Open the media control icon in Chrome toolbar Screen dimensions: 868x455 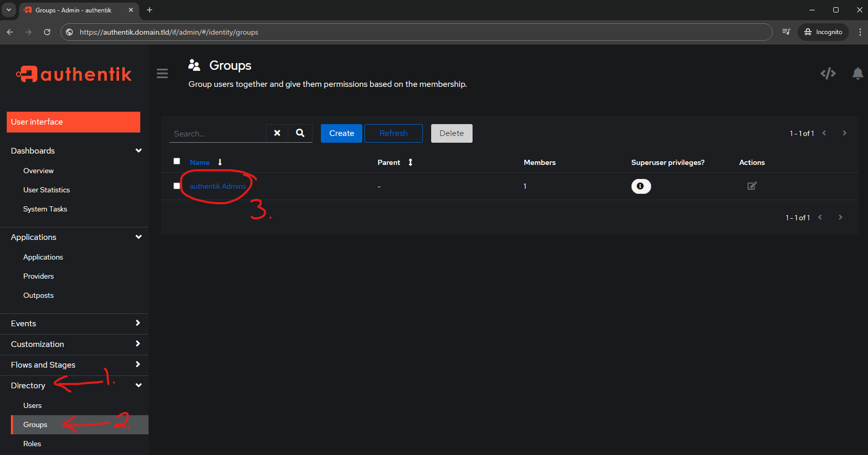point(786,32)
